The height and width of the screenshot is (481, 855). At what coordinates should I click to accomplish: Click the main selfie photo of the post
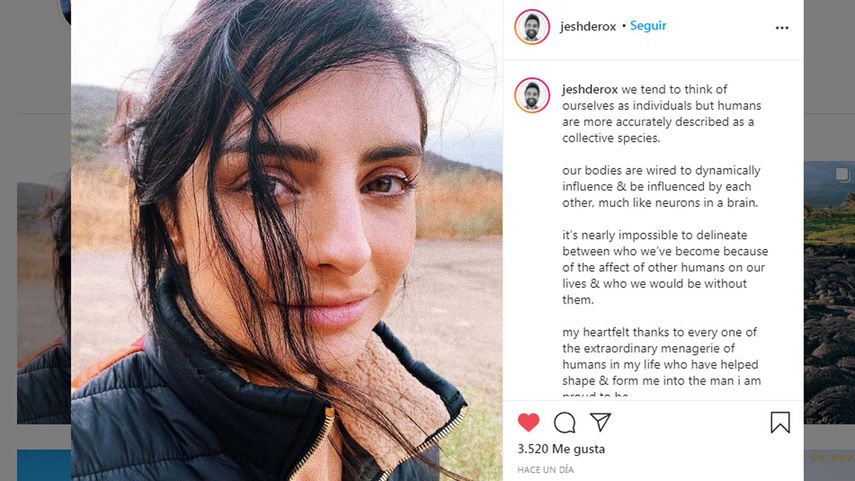point(287,240)
